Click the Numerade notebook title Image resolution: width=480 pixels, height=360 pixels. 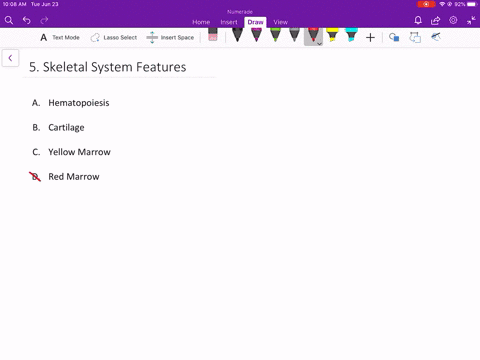(240, 12)
